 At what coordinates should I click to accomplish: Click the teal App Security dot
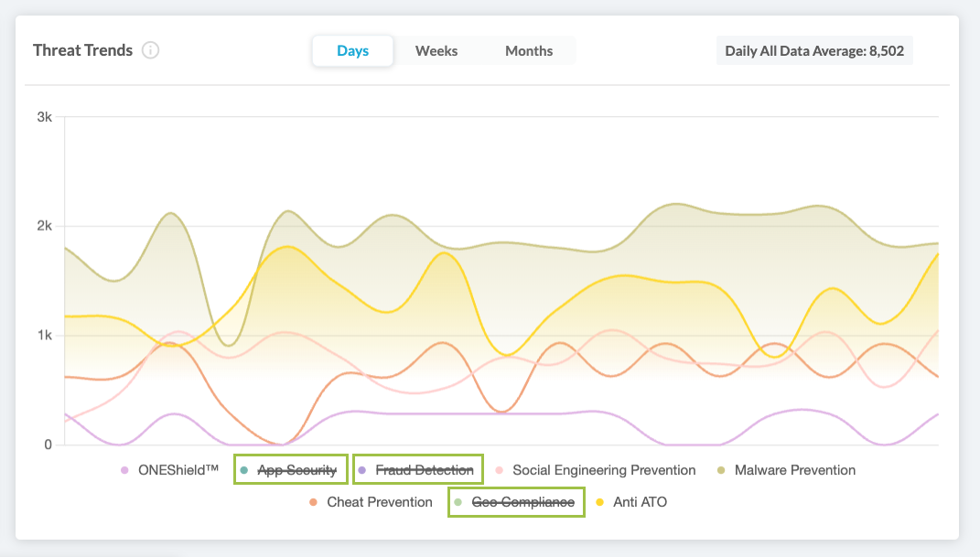pos(243,470)
